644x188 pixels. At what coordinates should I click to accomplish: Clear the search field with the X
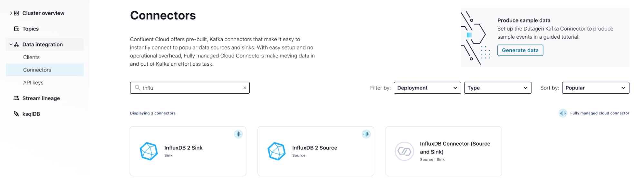coord(245,88)
